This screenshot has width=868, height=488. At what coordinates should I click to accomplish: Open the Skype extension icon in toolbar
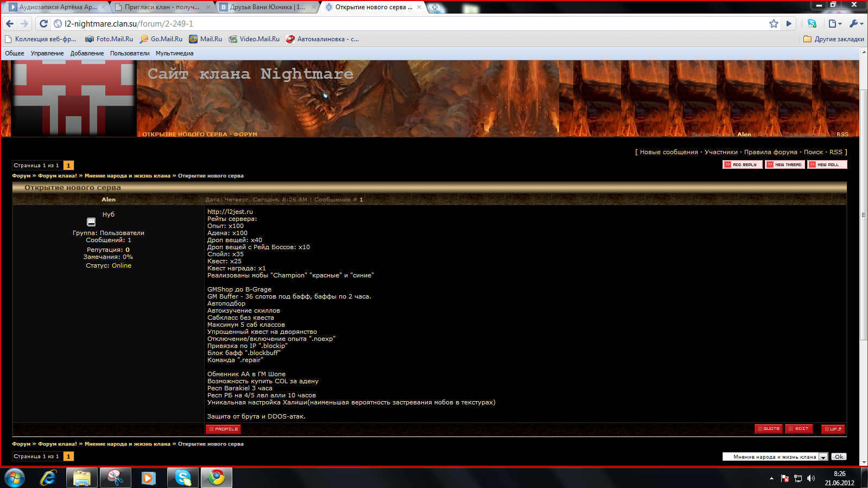coord(812,23)
